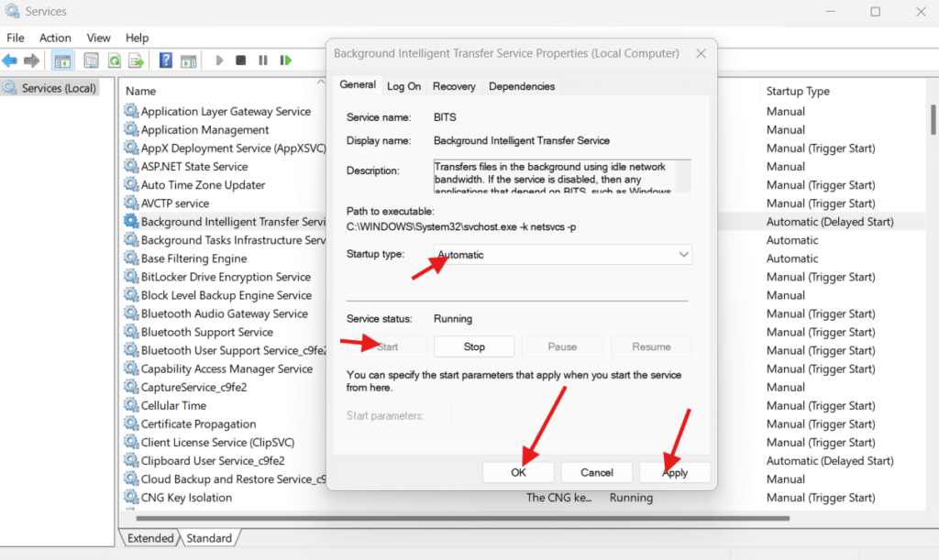Click Automatic (Delayed Start) for Clipboard User Service
Screen dimensions: 939x560
[829, 461]
